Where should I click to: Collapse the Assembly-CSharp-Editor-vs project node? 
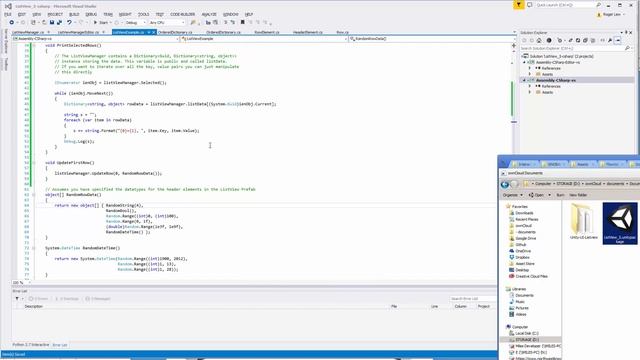[x=524, y=62]
